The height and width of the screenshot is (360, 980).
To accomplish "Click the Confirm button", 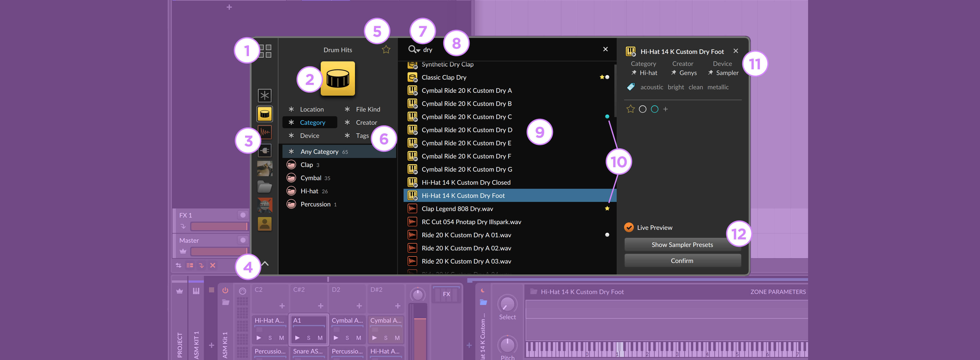I will (x=682, y=260).
